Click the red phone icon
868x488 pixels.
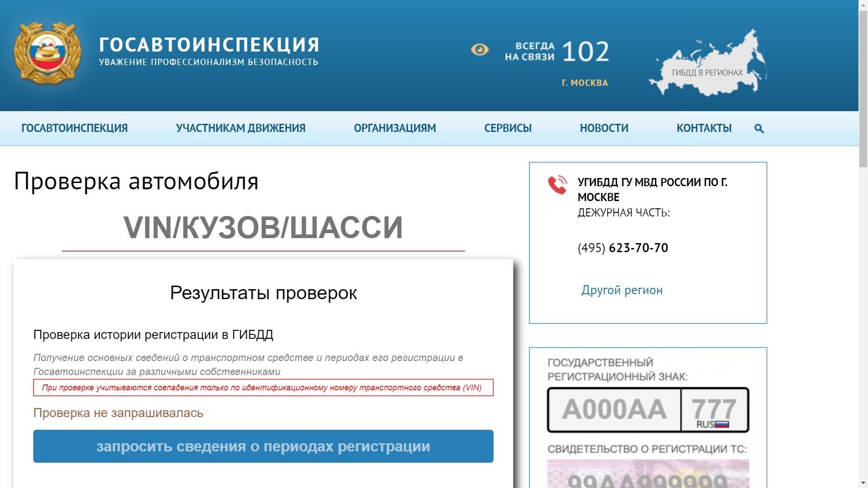pyautogui.click(x=557, y=184)
